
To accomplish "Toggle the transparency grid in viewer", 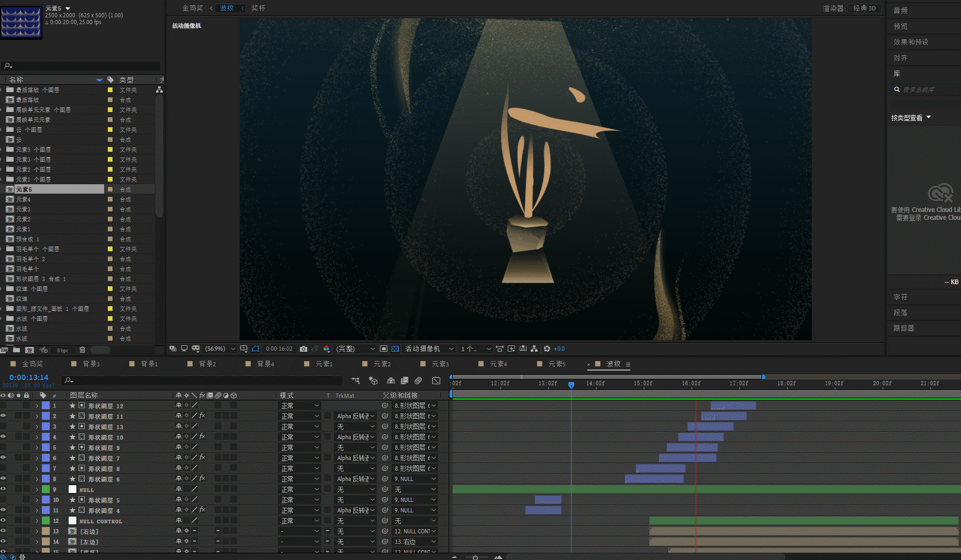I will pyautogui.click(x=395, y=349).
